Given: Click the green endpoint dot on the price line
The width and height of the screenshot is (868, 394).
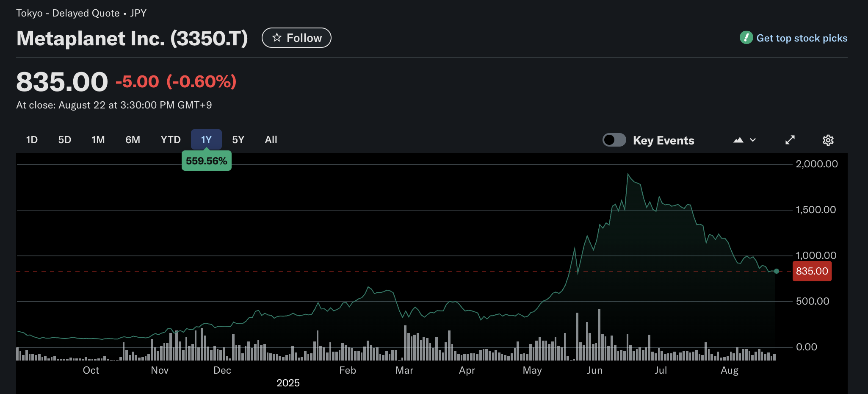Looking at the screenshot, I should (x=777, y=271).
